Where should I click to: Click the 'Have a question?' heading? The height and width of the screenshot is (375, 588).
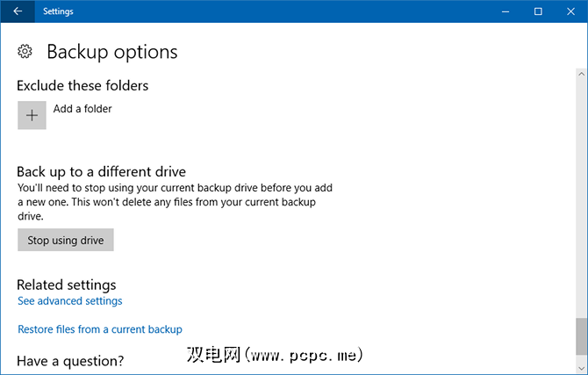click(x=71, y=360)
